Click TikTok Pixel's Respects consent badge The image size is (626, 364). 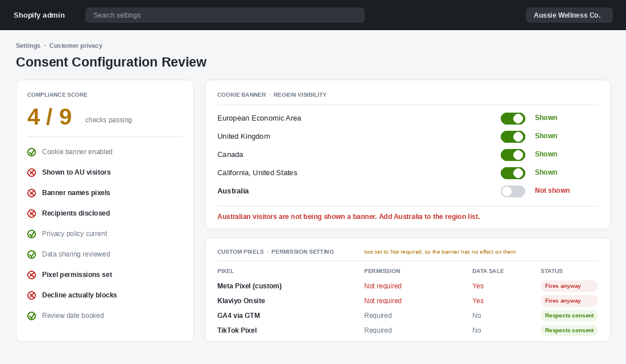point(569,330)
